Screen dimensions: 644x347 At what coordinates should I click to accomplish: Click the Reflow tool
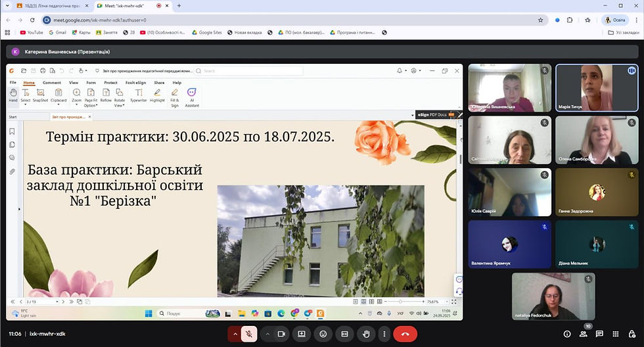pos(106,95)
